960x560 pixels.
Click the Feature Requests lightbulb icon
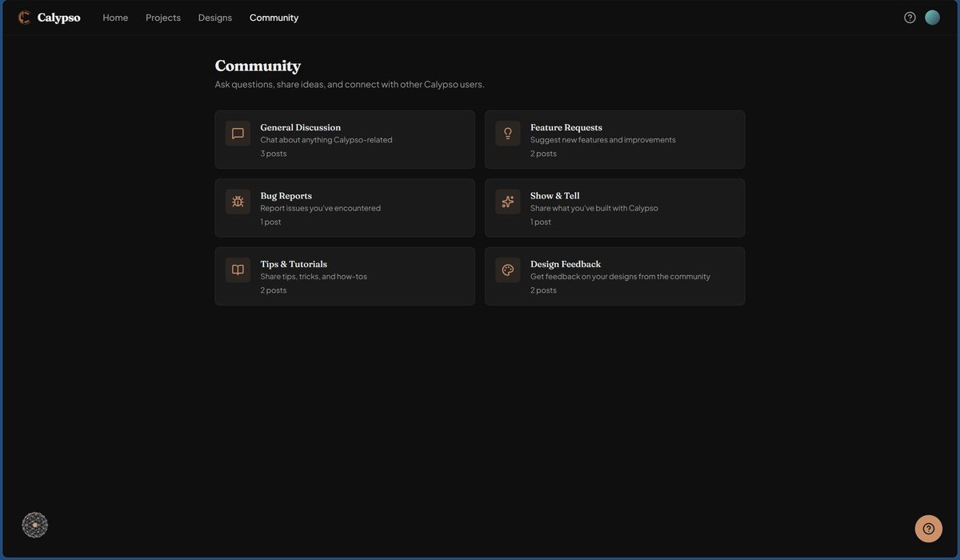(x=508, y=134)
